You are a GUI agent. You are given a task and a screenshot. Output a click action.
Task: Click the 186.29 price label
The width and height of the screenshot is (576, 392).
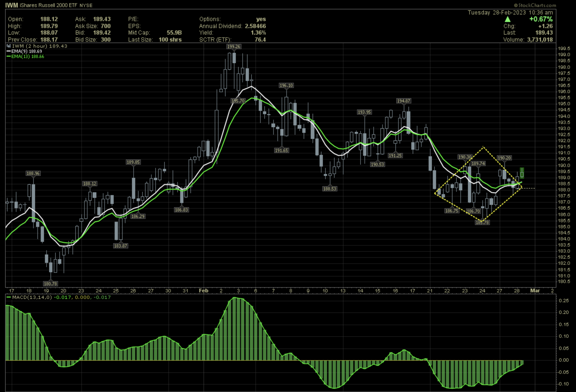[138, 216]
